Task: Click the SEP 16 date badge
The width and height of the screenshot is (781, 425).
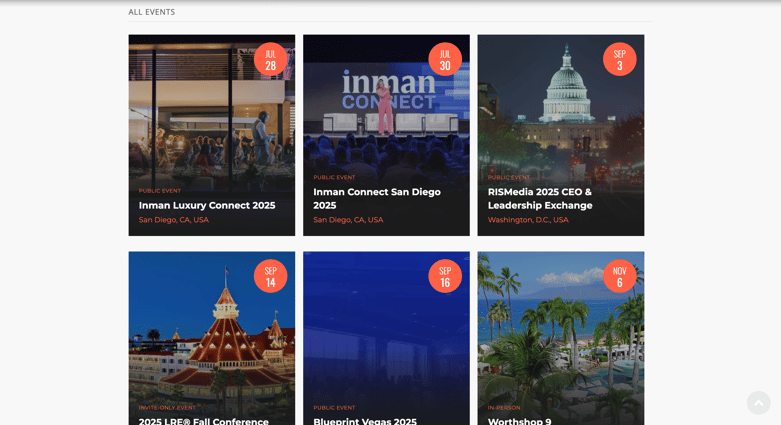Action: coord(445,276)
